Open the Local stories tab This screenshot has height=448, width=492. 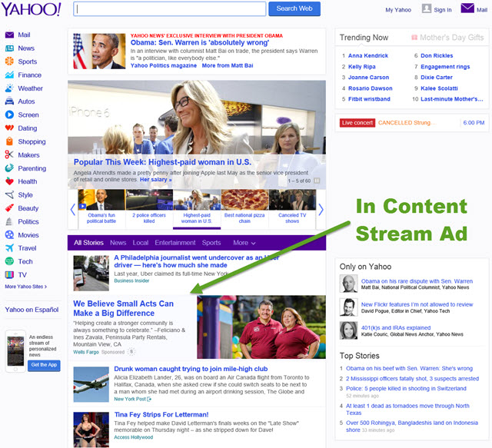click(140, 243)
